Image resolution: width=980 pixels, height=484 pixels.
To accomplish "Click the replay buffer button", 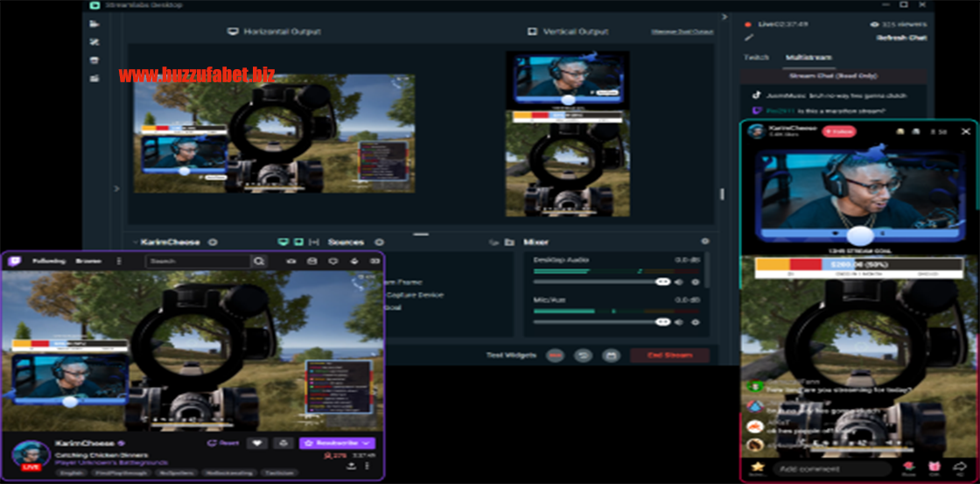I will click(x=583, y=355).
